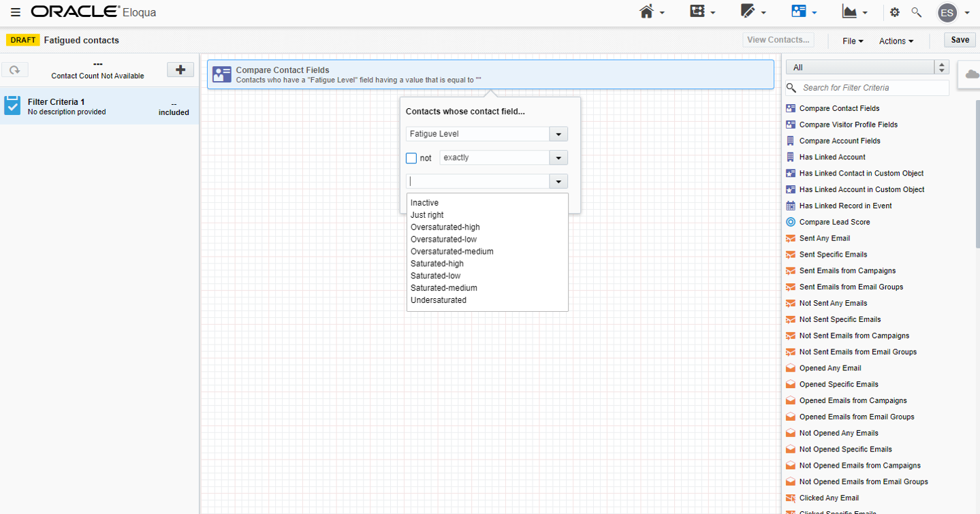
Task: Click the Search for Filter Criteria field
Action: (866, 87)
